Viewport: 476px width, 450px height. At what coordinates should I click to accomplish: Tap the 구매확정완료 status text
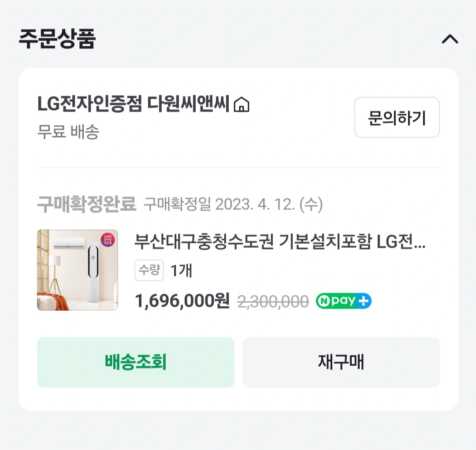[x=87, y=205]
